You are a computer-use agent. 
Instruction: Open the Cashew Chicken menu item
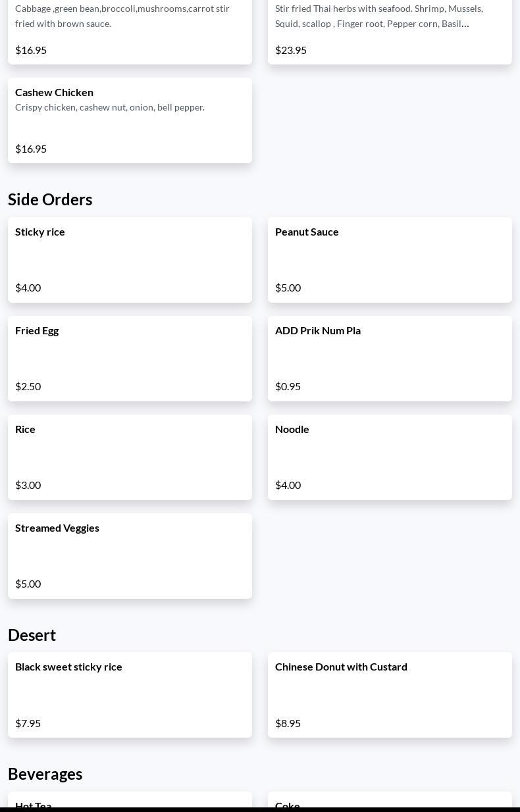(x=130, y=120)
